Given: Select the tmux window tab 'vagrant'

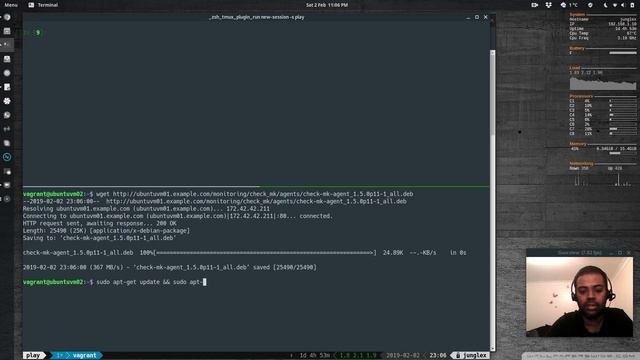Looking at the screenshot, I should click(x=84, y=356).
